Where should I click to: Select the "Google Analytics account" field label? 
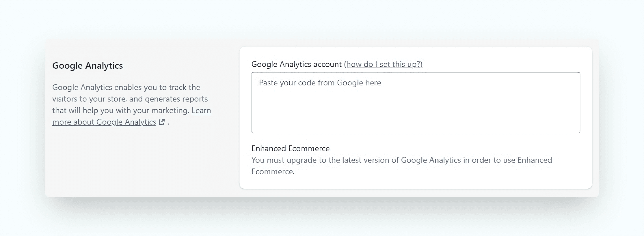[296, 64]
